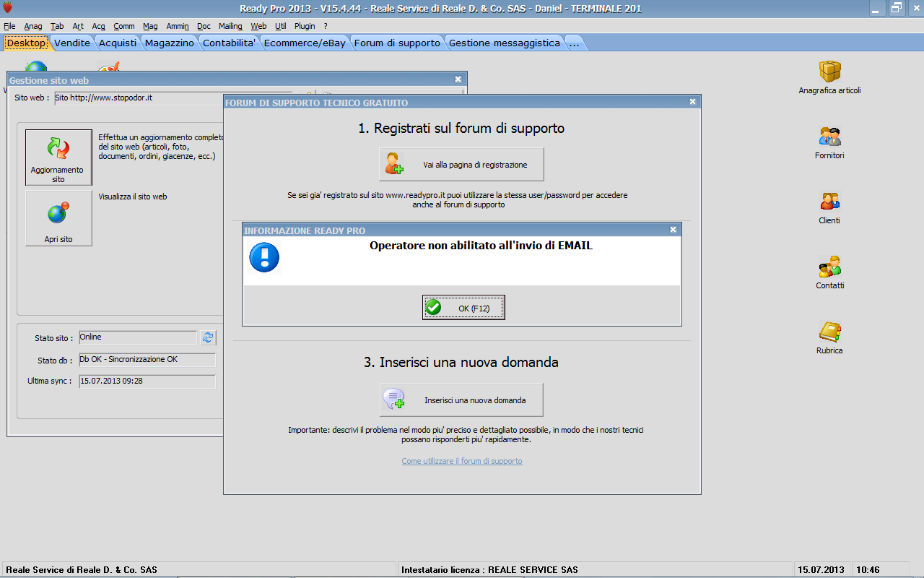This screenshot has height=578, width=924.
Task: Click Vai alla pagina di registrazione
Action: (x=461, y=165)
